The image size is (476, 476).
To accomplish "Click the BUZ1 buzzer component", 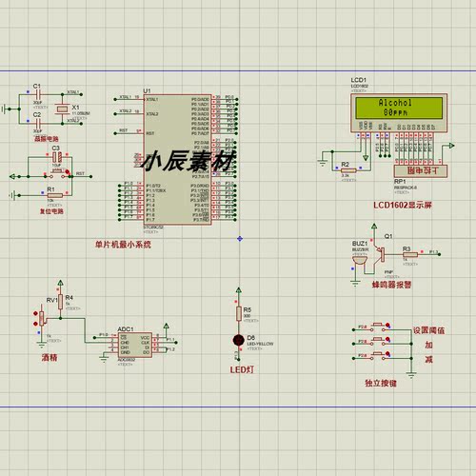I will pos(360,262).
